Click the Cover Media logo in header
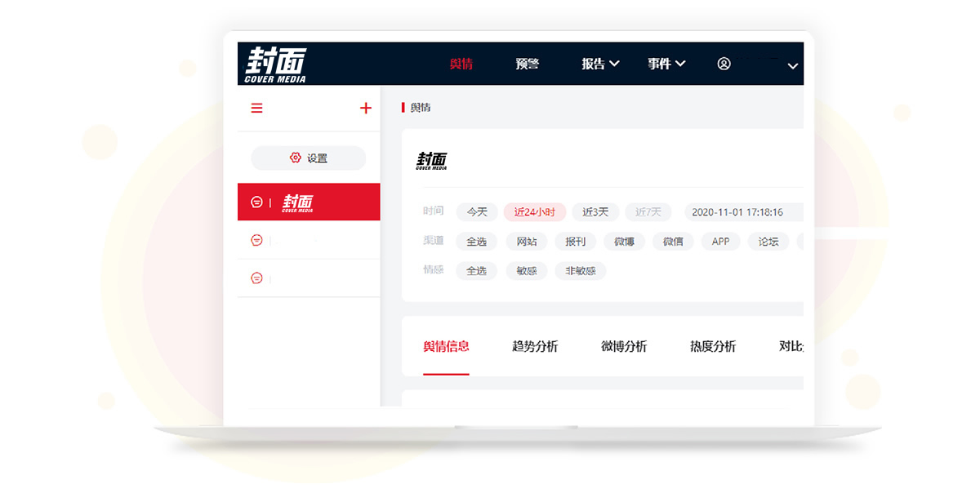Image resolution: width=980 pixels, height=502 pixels. click(275, 64)
